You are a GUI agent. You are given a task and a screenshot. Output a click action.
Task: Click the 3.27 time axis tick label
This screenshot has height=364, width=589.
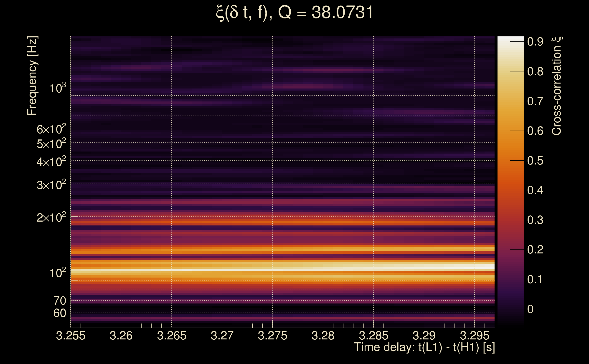pyautogui.click(x=222, y=336)
